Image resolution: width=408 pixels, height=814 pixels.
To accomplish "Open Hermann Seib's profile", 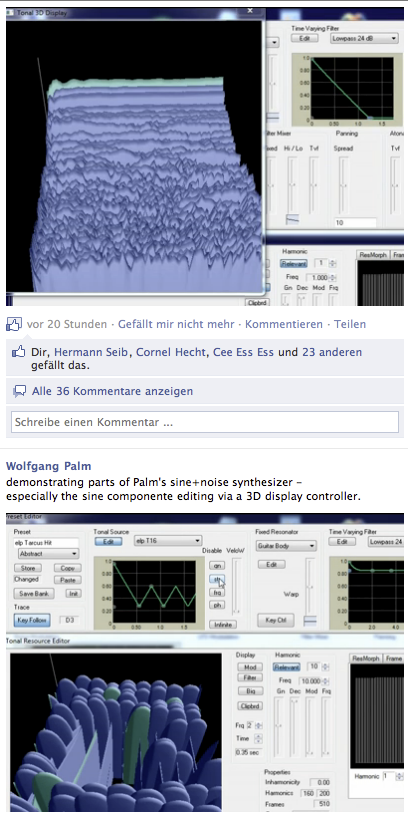I will 93,352.
